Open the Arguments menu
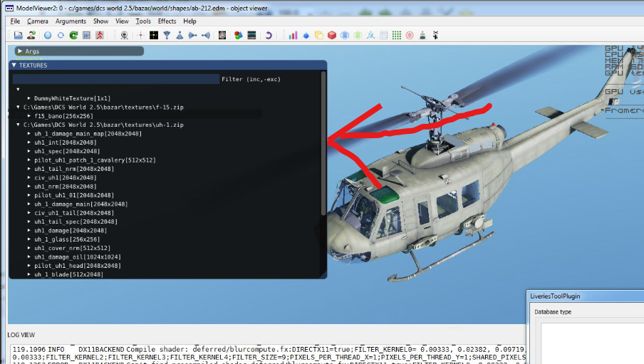Image resolution: width=644 pixels, height=364 pixels. click(71, 21)
